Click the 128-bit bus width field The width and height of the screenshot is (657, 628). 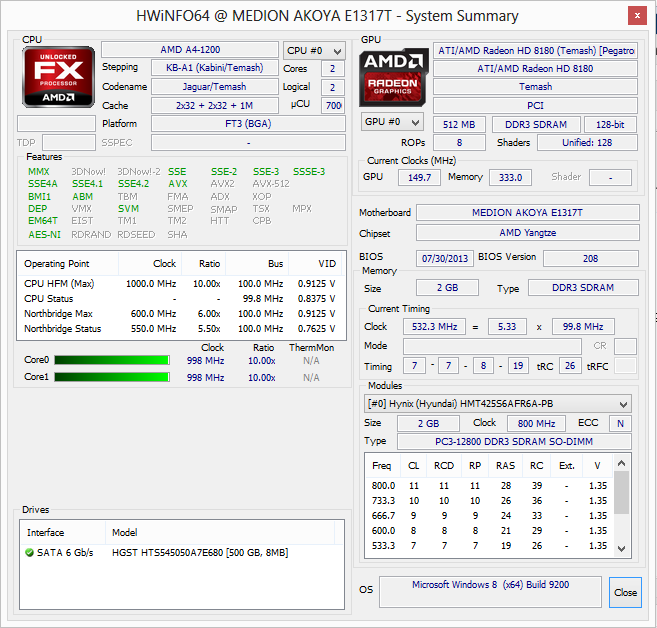tap(610, 125)
